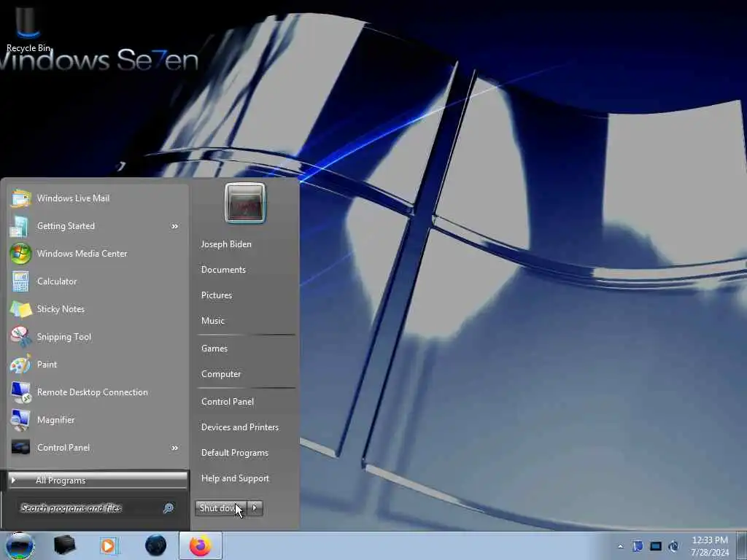Screen dimensions: 747x560
Task: Click the user account picture
Action: click(x=245, y=203)
